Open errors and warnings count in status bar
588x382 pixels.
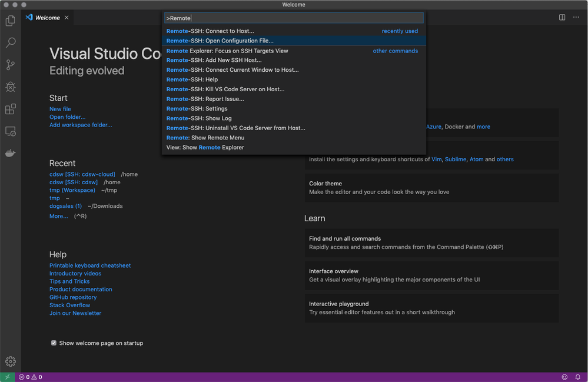click(31, 377)
